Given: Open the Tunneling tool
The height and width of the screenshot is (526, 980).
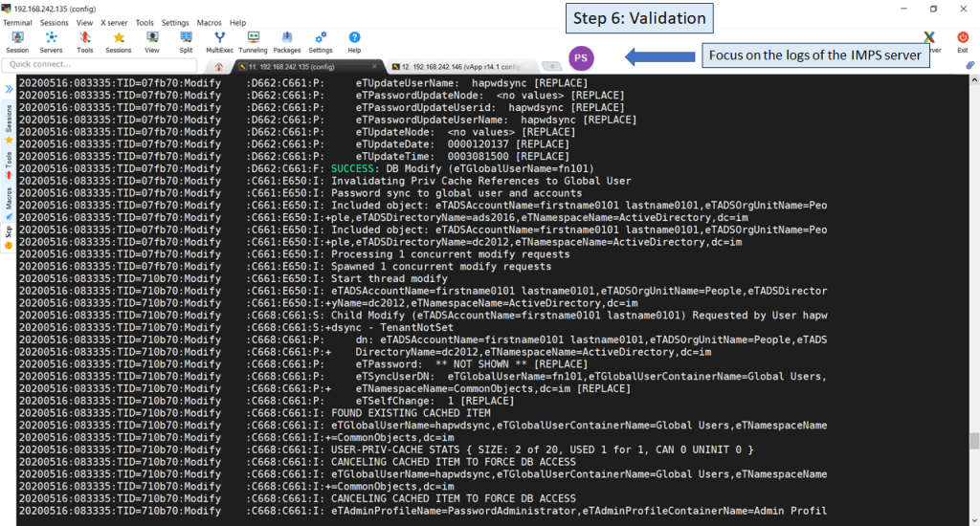Looking at the screenshot, I should [253, 41].
